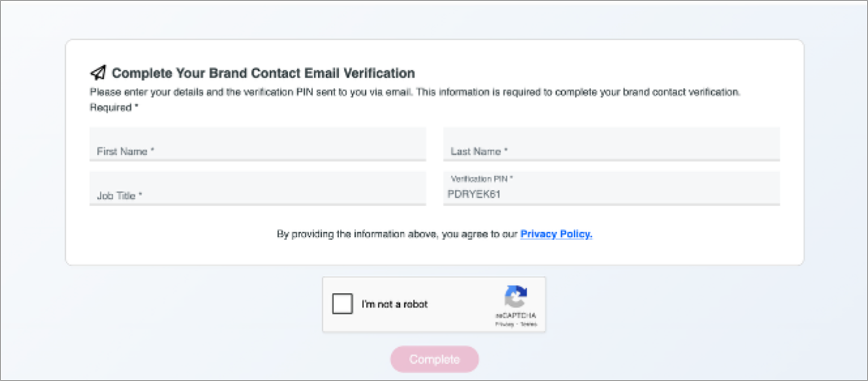Open the Privacy Policy link
Viewport: 868px width, 381px height.
coord(556,234)
